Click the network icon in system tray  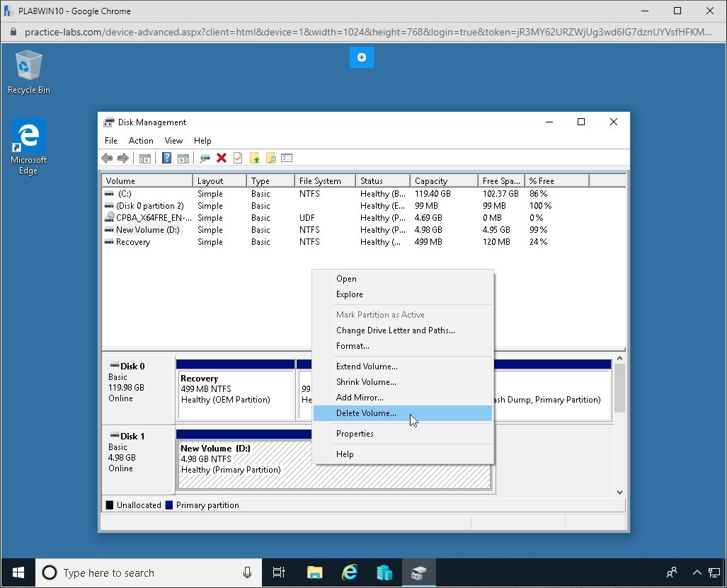[x=714, y=572]
